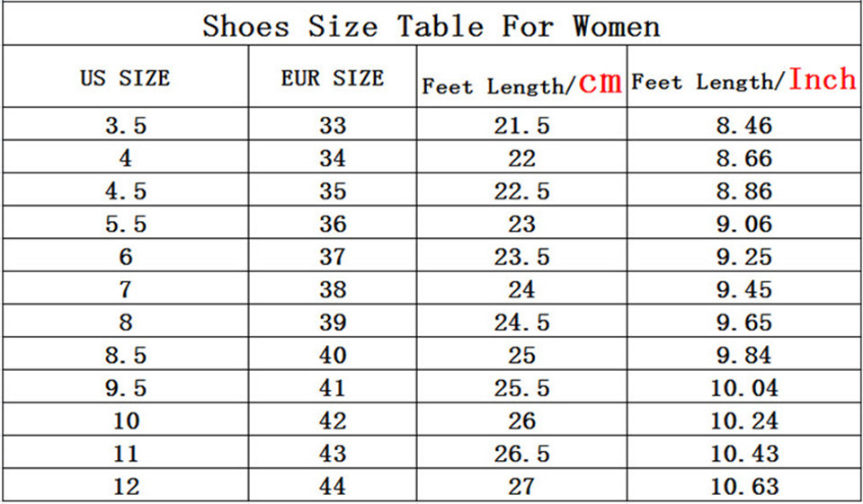This screenshot has width=863, height=504.
Task: Click the EUR size 33 cell
Action: pos(332,126)
